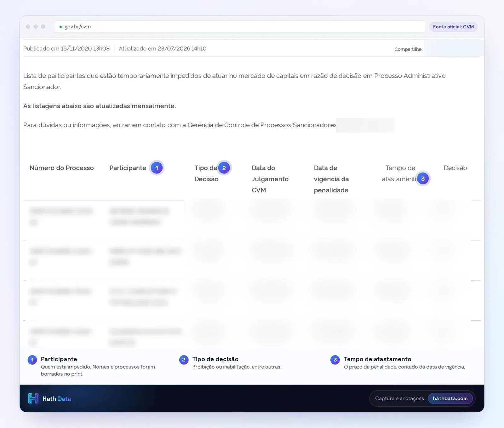Viewport: 504px width, 428px height.
Task: Select the 'Tempo de afastamento' column header
Action: pos(400,174)
